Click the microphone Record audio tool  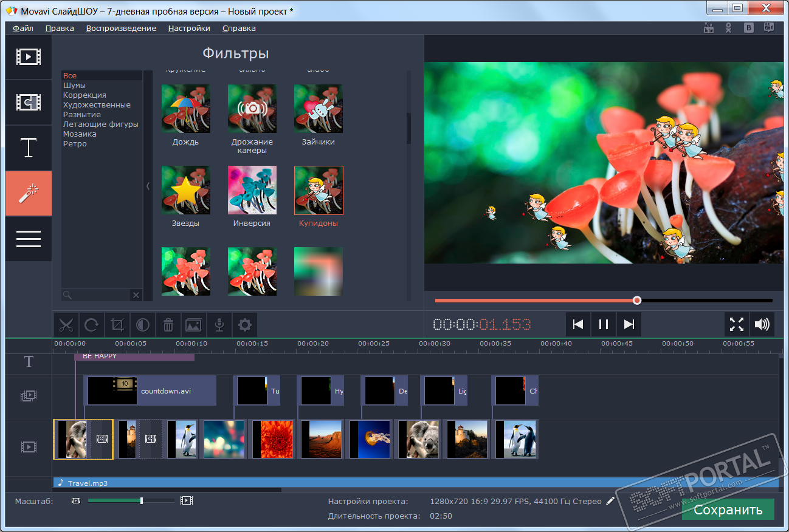pyautogui.click(x=219, y=325)
